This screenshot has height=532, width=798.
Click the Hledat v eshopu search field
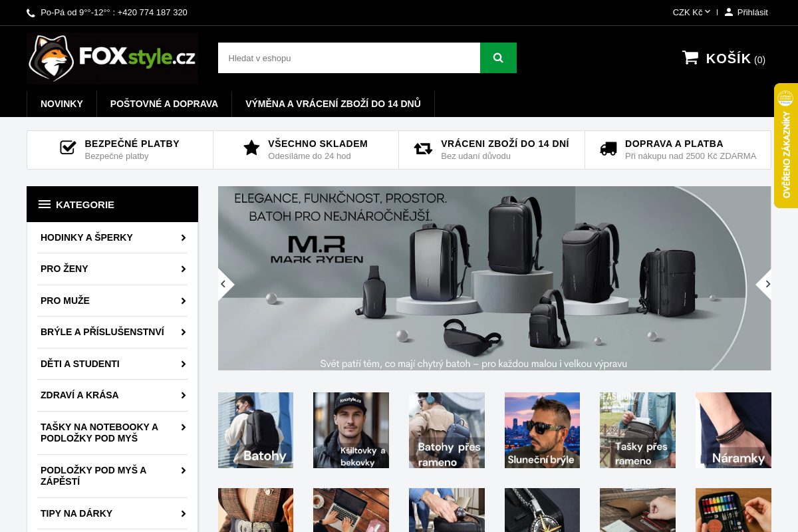click(x=348, y=58)
